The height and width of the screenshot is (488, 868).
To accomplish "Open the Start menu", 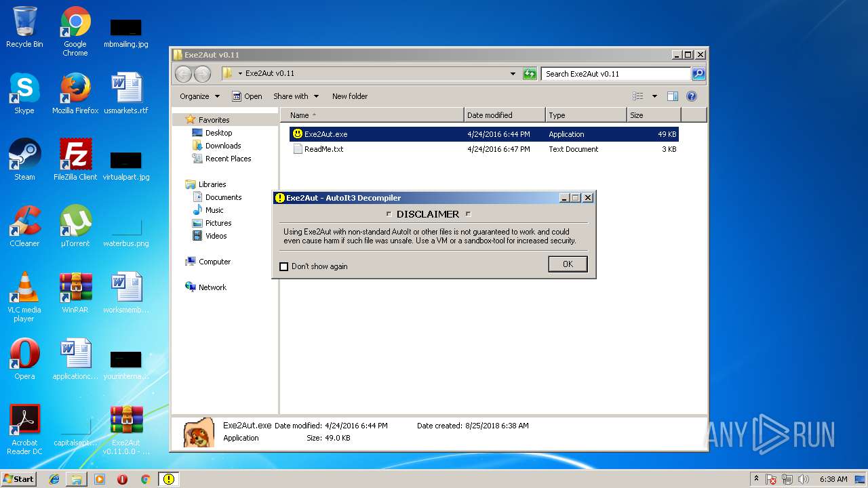I will coord(19,479).
